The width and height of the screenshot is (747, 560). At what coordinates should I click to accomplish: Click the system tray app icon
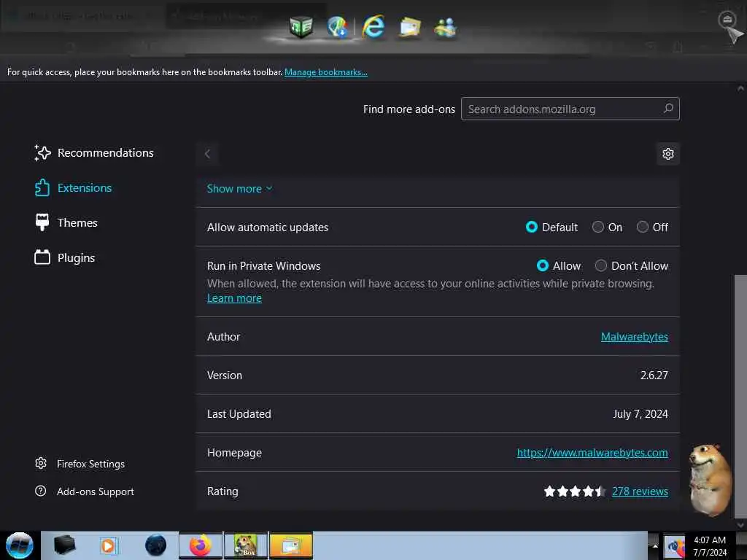pos(675,547)
